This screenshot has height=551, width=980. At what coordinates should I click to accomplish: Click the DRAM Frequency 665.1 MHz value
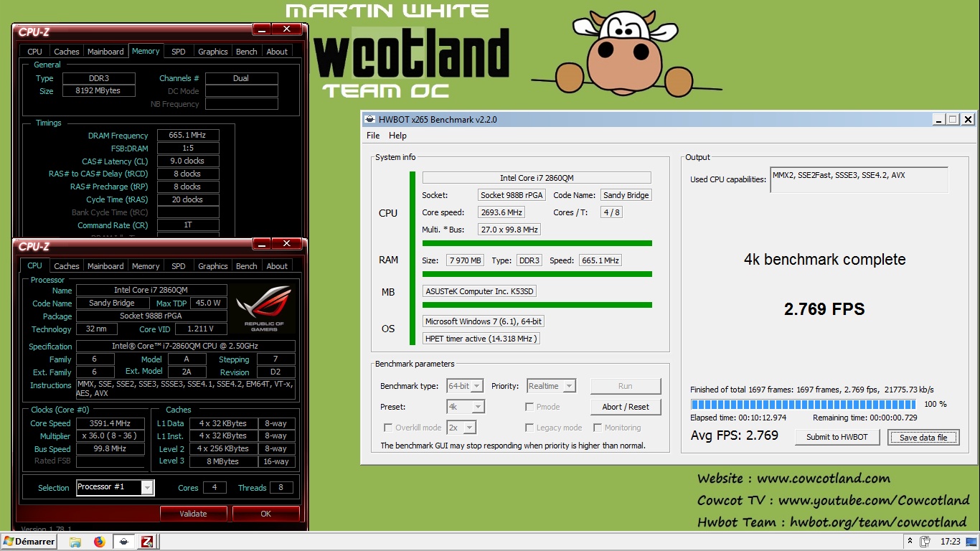(x=188, y=136)
